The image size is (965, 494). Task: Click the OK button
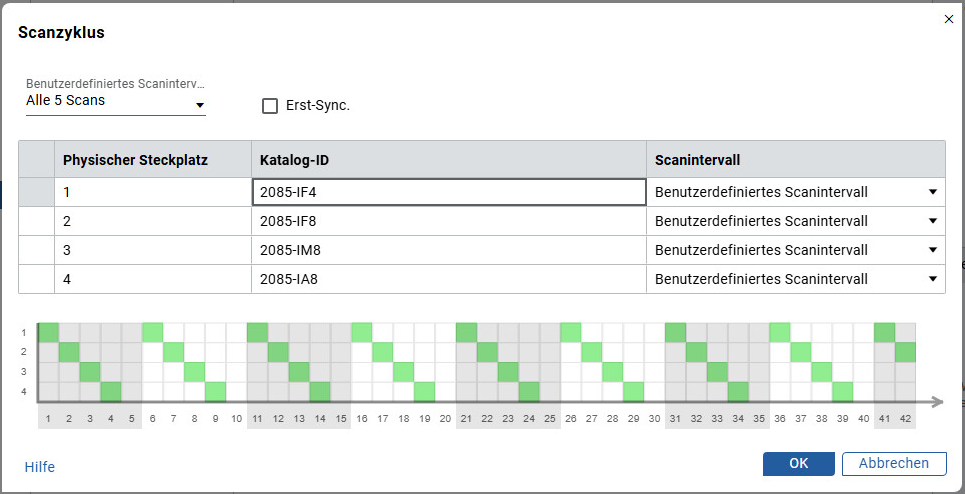coord(799,464)
